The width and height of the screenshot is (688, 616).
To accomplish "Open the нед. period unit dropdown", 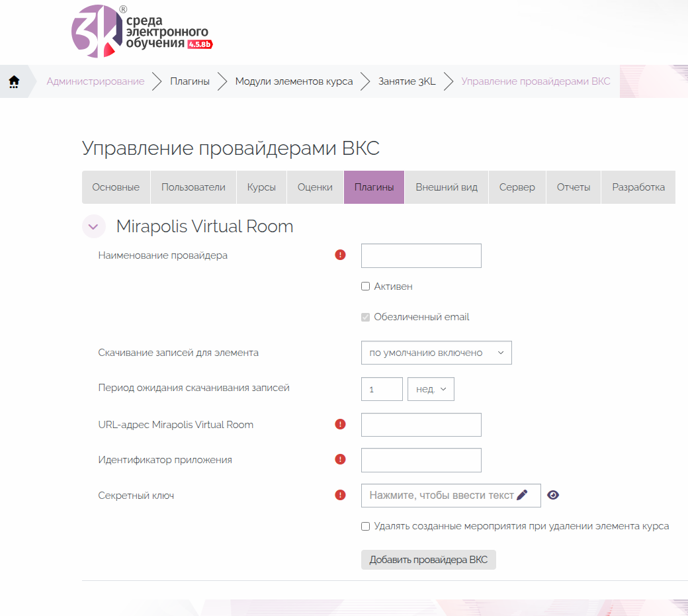I will point(431,389).
